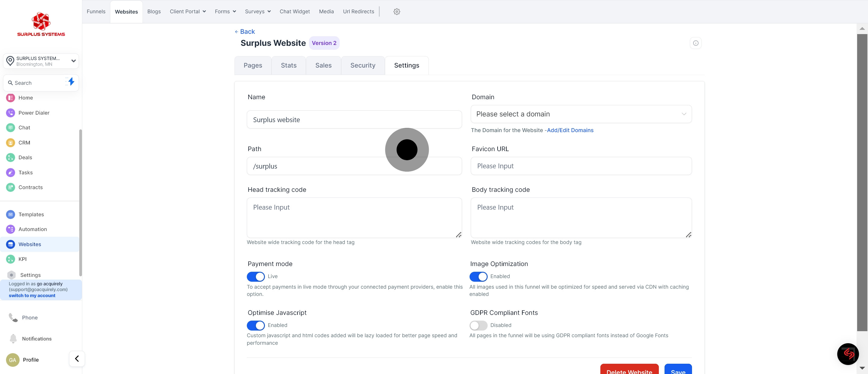Disable the Image Optimization toggle

click(478, 277)
